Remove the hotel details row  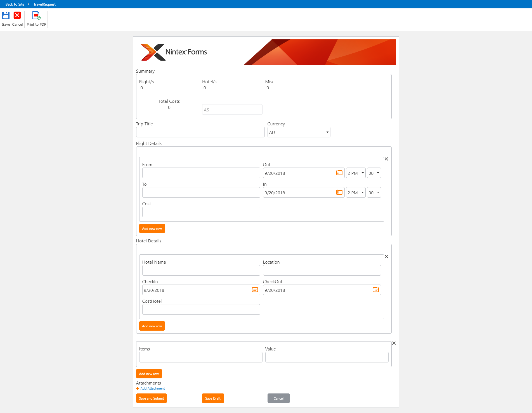tap(386, 256)
